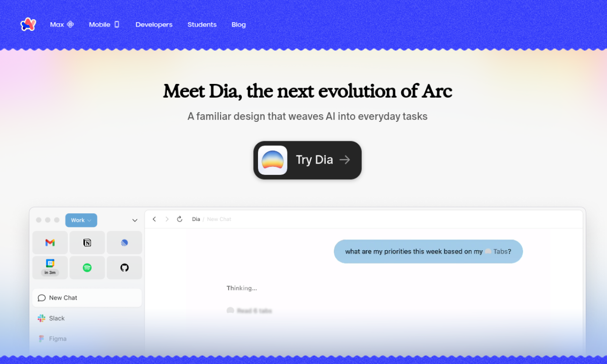Open the Students page link
Viewport: 607px width, 364px height.
click(x=202, y=24)
